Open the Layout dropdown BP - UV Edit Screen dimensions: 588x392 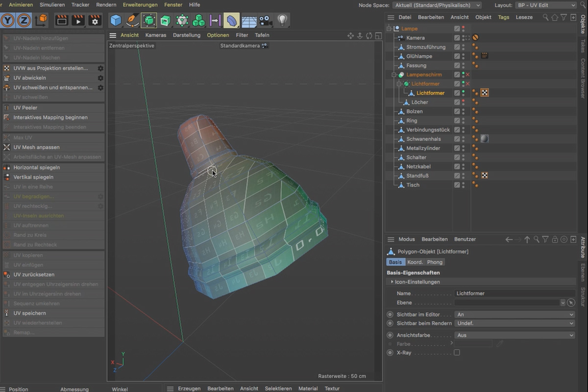(x=545, y=5)
